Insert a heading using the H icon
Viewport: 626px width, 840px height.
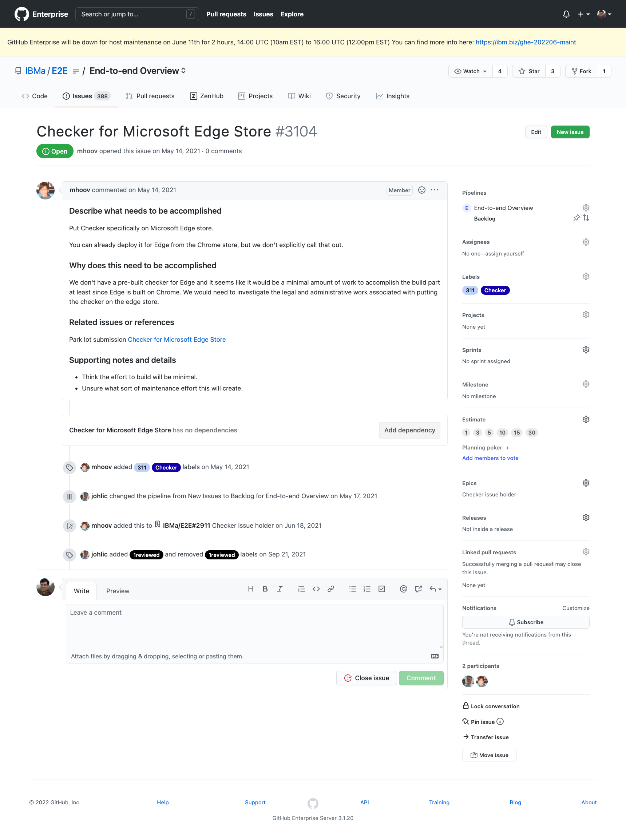[x=250, y=589]
